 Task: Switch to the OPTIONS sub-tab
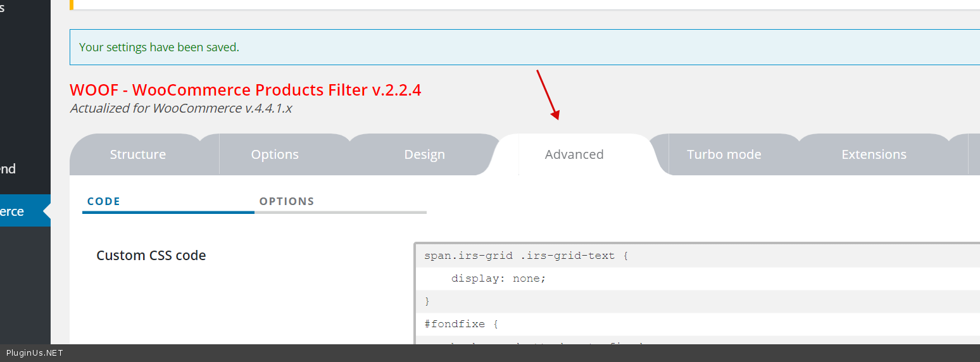(x=287, y=201)
